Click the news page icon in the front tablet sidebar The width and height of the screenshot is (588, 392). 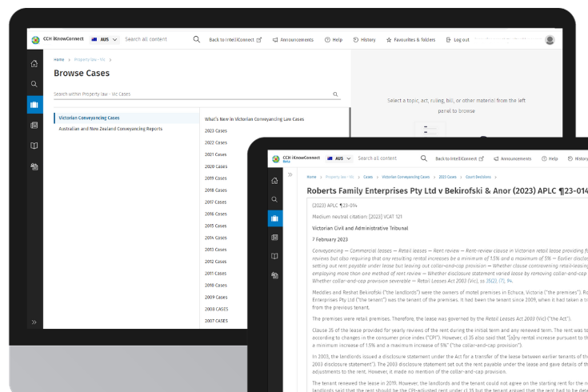pyautogui.click(x=274, y=238)
